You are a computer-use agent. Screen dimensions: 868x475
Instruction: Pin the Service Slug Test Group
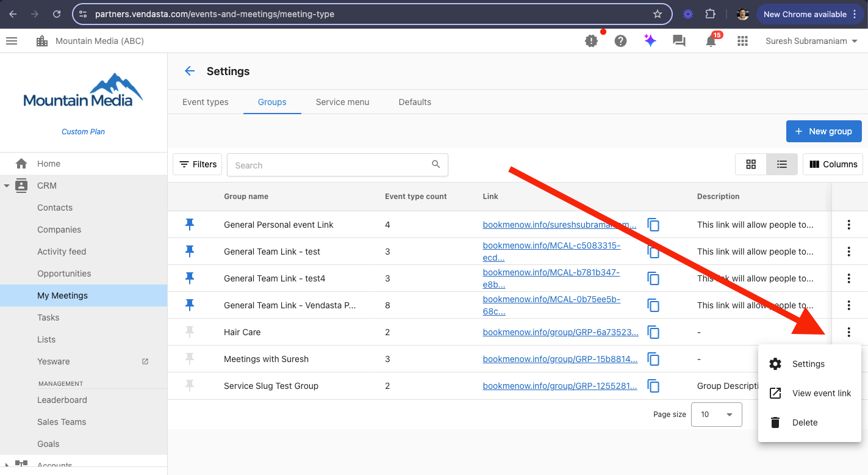[x=190, y=386]
